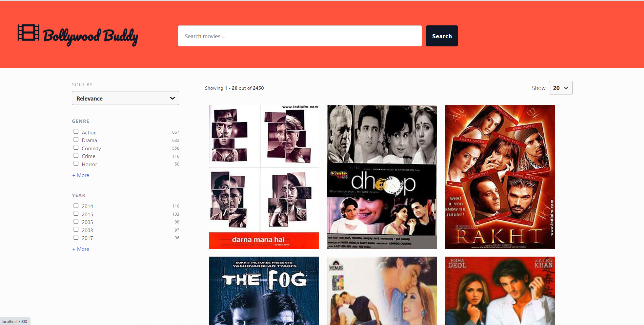The width and height of the screenshot is (644, 325).
Task: Open the Sort By Relevance dropdown
Action: coord(125,98)
